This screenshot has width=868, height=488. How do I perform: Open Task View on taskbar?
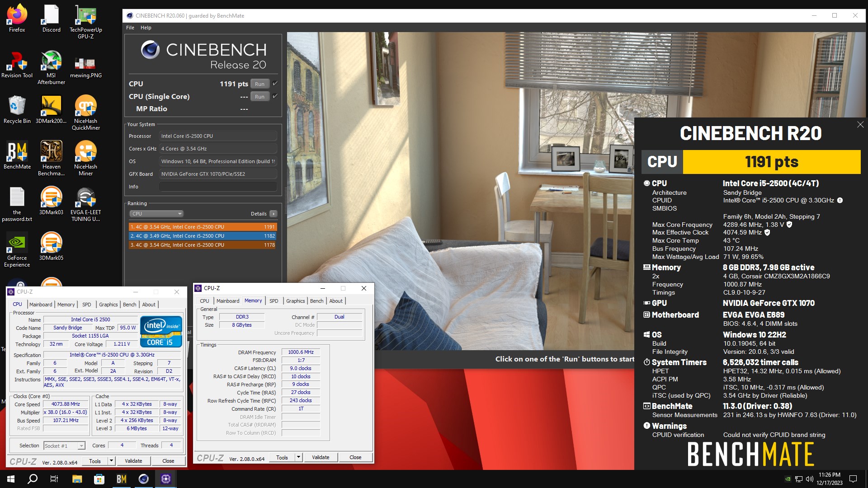[x=54, y=479]
